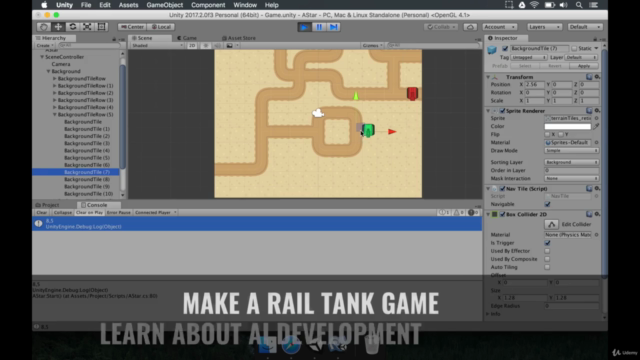The image size is (640, 360).
Task: Click the Play button
Action: pos(304,27)
